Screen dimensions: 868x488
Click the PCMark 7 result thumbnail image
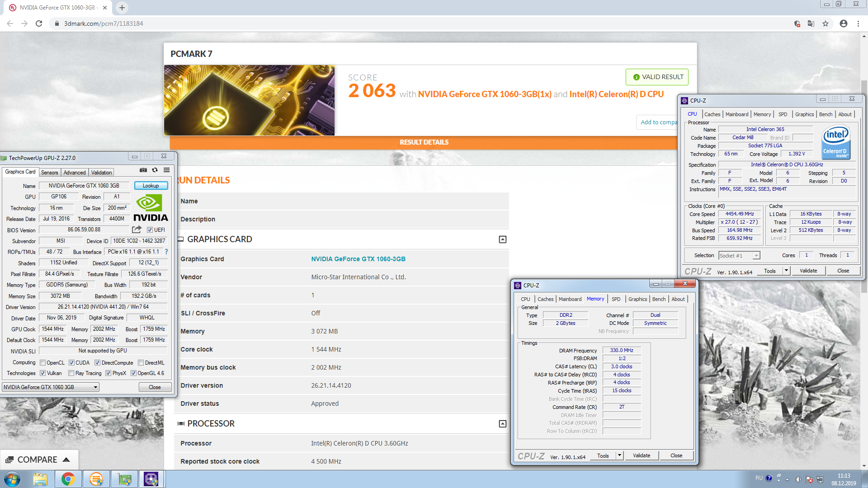click(249, 100)
